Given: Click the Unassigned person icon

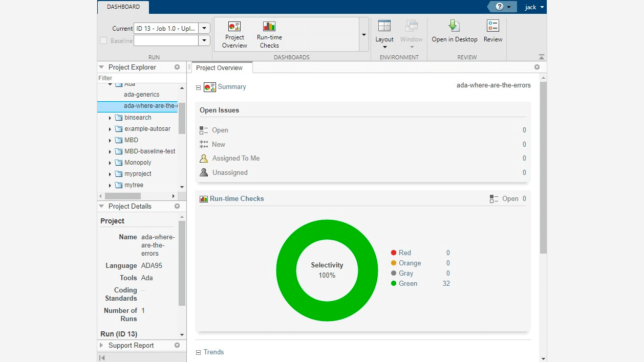Looking at the screenshot, I should coord(204,173).
